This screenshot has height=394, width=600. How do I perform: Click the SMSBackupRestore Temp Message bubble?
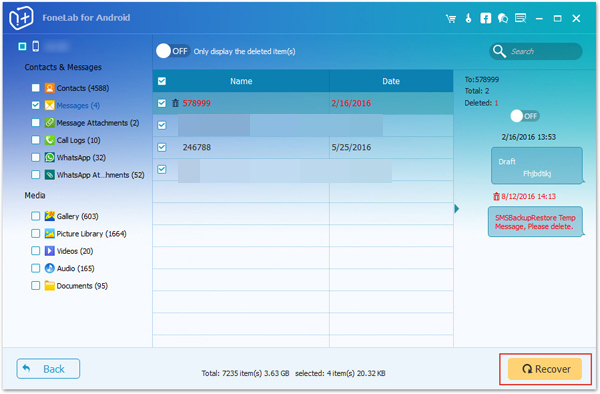coord(535,222)
